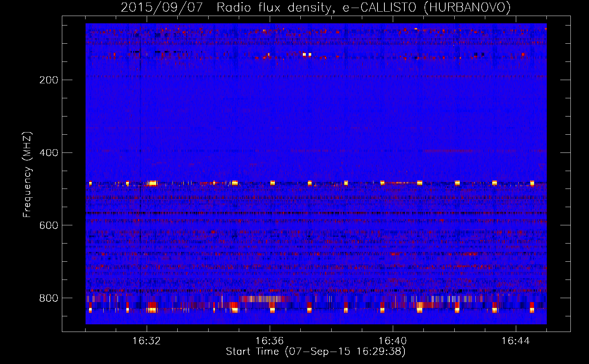
Task: Click the 600 frequency tick label
Action: point(49,225)
